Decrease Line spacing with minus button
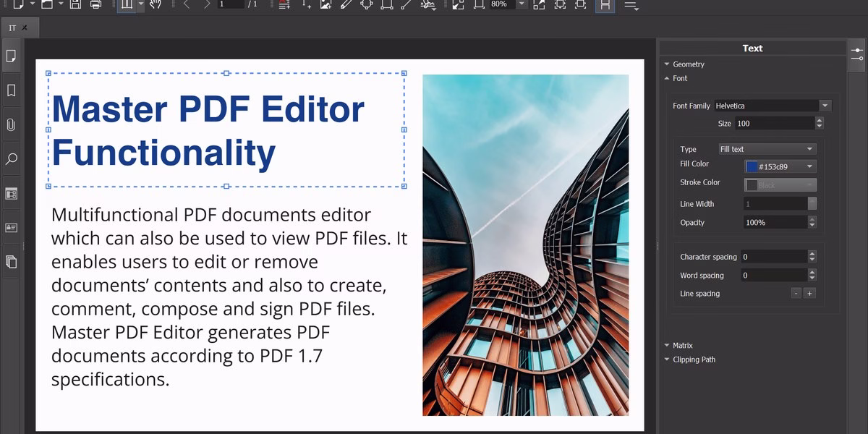Viewport: 868px width, 434px height. 796,294
